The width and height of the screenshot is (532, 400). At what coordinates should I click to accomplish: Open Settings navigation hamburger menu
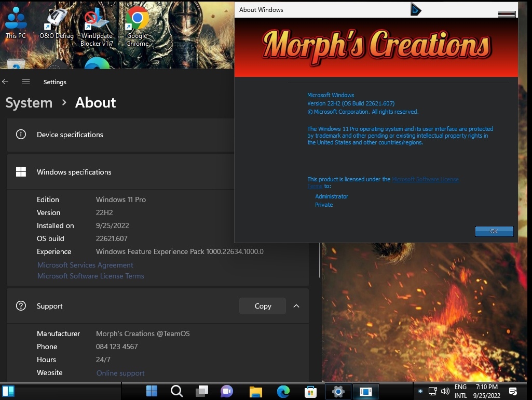click(x=26, y=82)
